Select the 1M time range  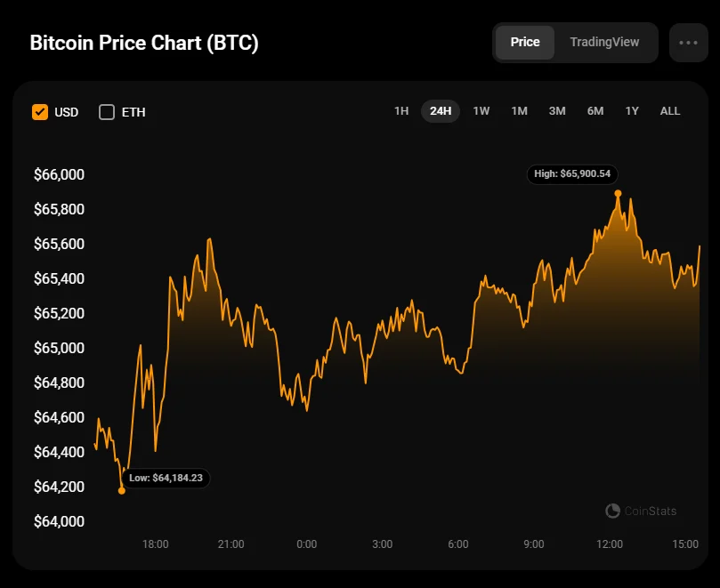(x=520, y=111)
